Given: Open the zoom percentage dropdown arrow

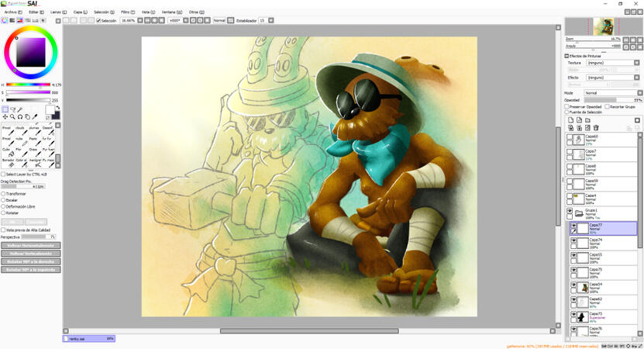Looking at the screenshot, I should tap(140, 20).
